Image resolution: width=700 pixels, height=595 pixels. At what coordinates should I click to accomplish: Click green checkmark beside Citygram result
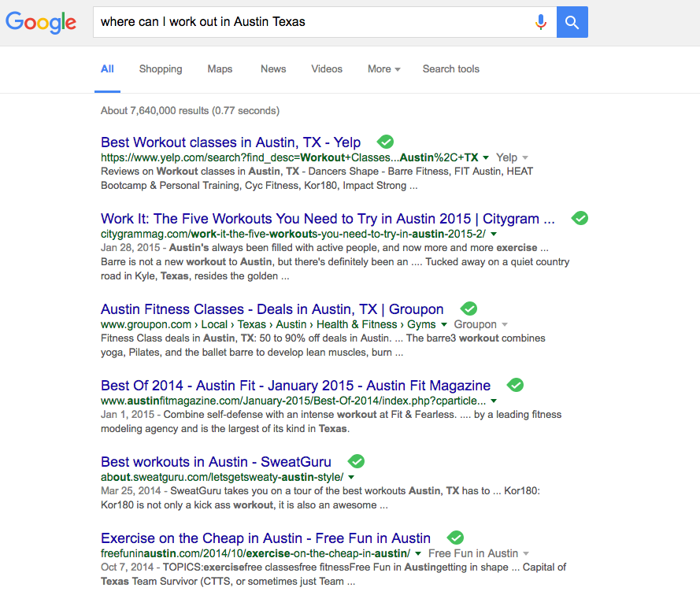(x=580, y=218)
